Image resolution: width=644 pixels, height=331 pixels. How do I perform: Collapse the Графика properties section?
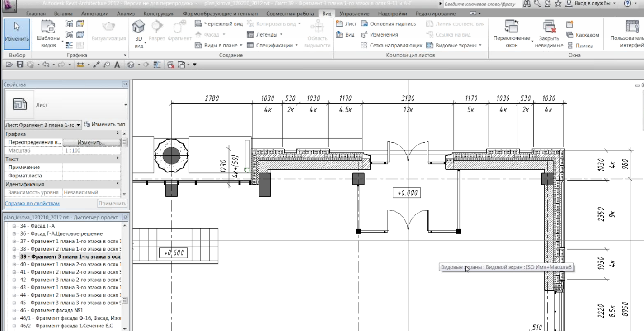click(118, 134)
